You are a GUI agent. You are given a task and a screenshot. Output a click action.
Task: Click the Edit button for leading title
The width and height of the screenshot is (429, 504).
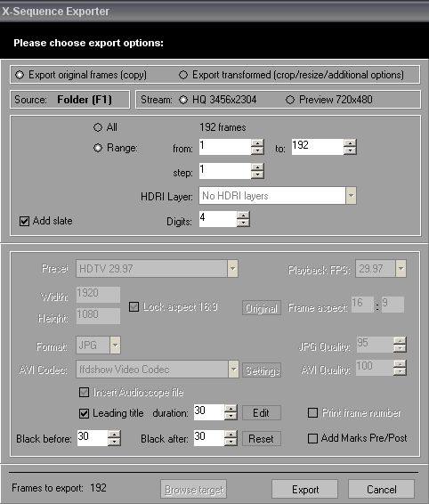(262, 412)
